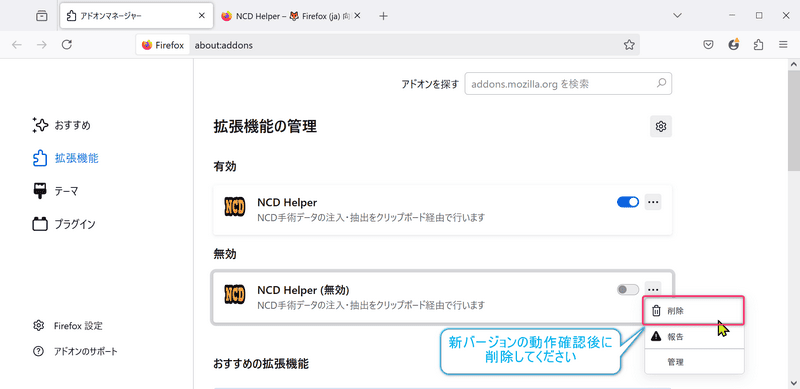Switch to the NCD Helper tab
800x389 pixels.
(x=291, y=16)
